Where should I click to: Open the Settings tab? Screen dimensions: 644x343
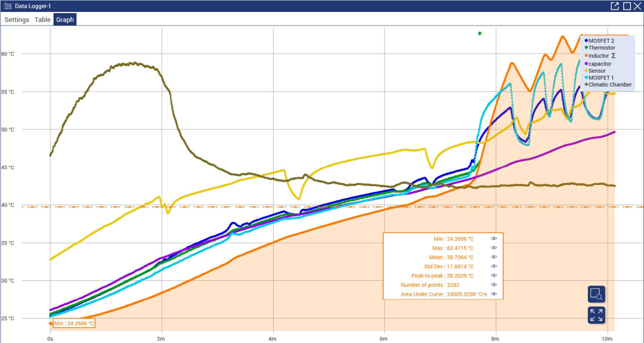pos(17,20)
